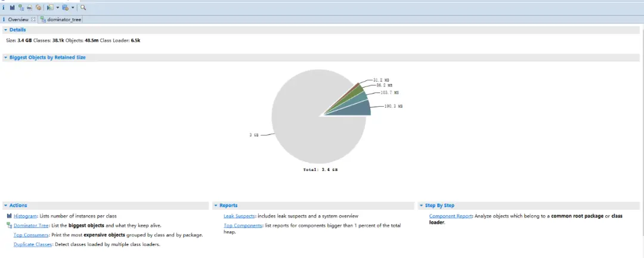Click the search magnifier toolbar icon
Screen dimensions: 644x258
click(x=83, y=7)
